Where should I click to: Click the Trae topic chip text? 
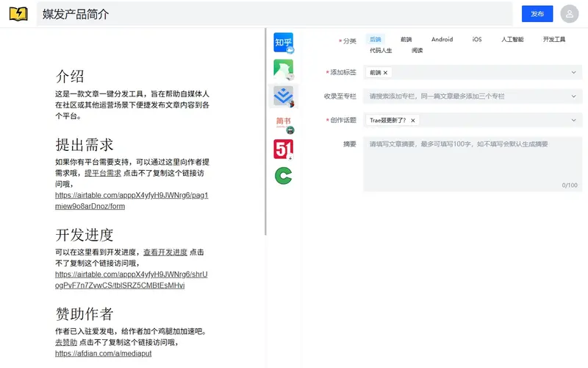388,121
